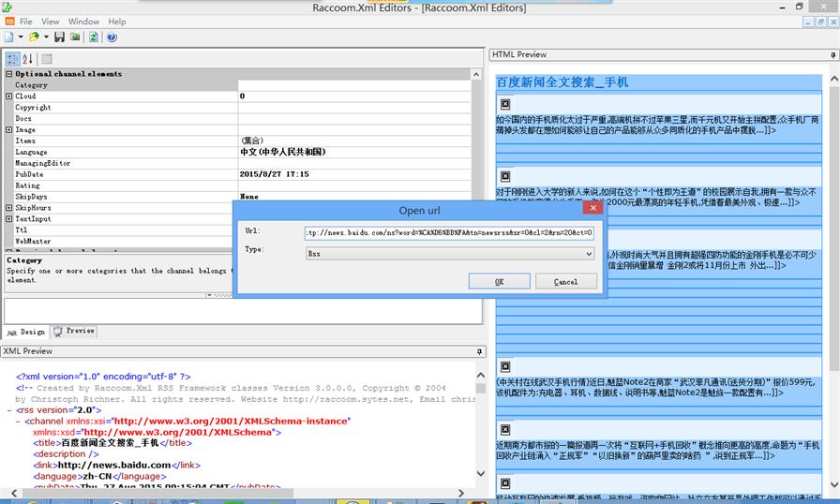The width and height of the screenshot is (840, 504).
Task: Open the View menu
Action: 51,22
